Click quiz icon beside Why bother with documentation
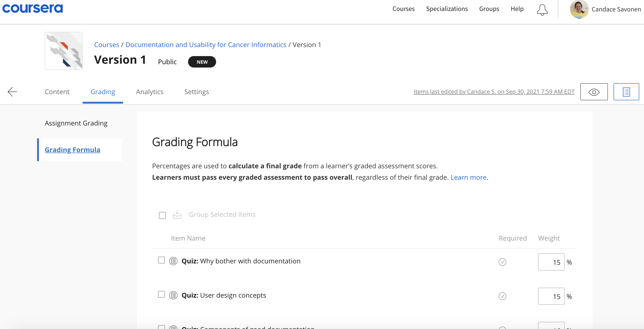644x329 pixels. click(173, 261)
